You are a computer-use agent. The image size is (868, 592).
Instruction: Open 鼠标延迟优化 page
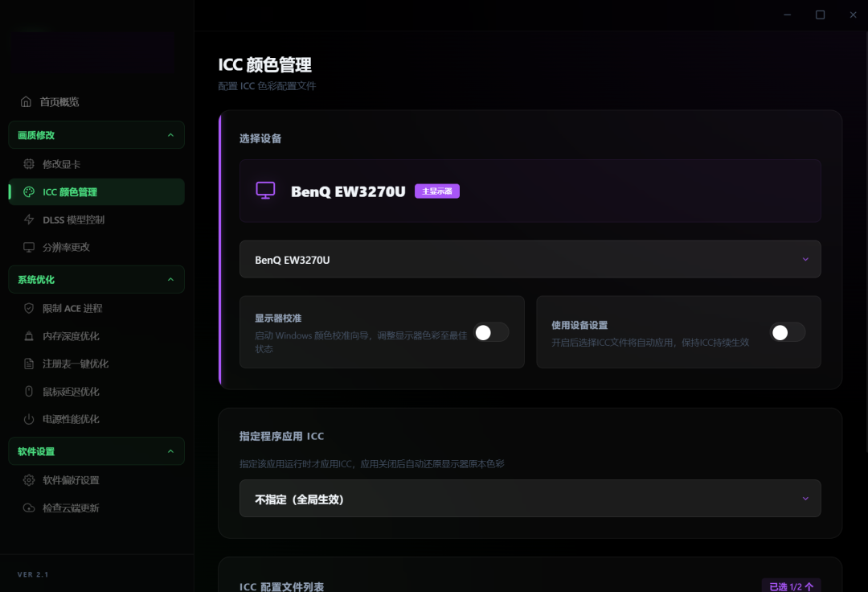pos(96,391)
